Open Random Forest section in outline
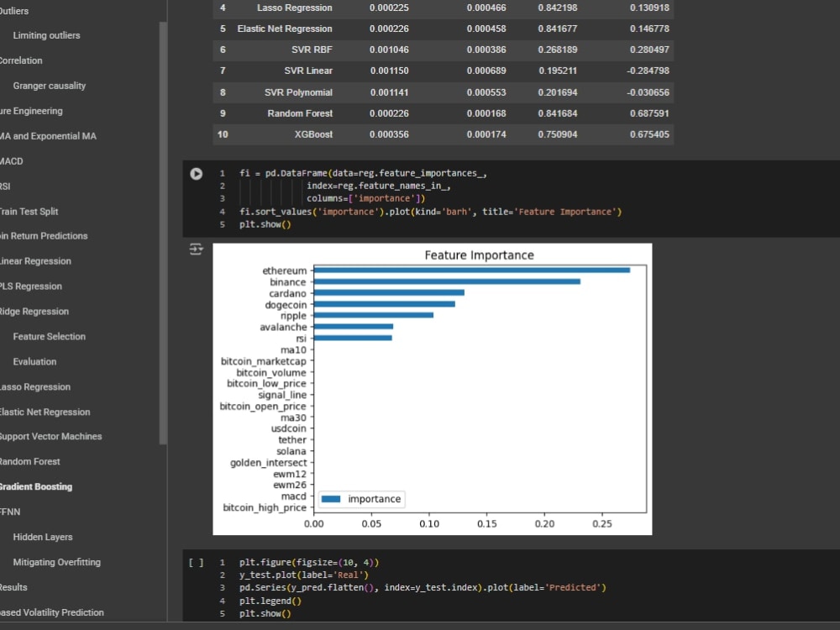 coord(30,461)
